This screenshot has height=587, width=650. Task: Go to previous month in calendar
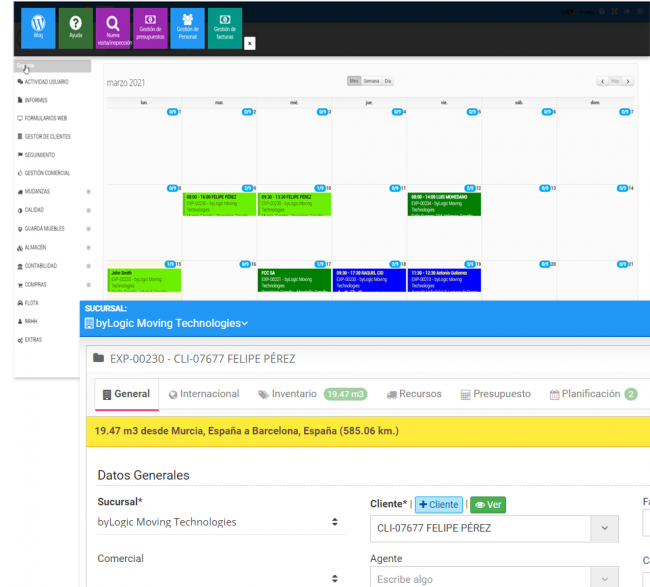[x=602, y=81]
